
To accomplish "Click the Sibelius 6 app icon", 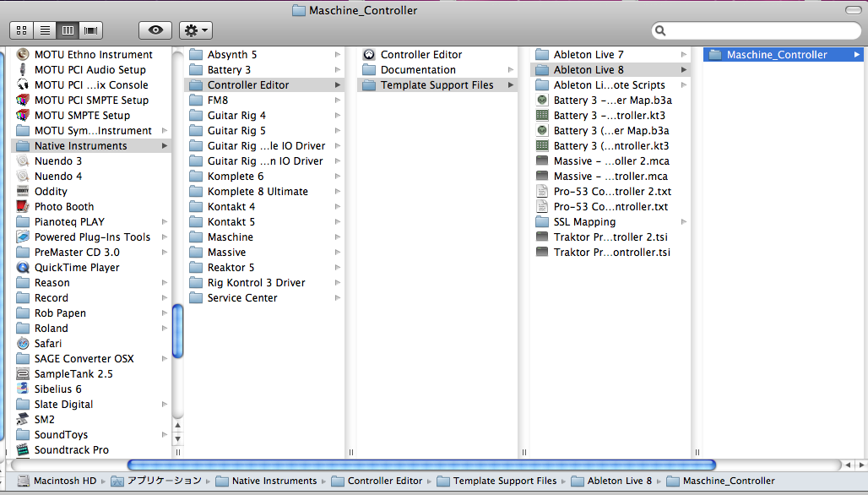I will coord(23,389).
